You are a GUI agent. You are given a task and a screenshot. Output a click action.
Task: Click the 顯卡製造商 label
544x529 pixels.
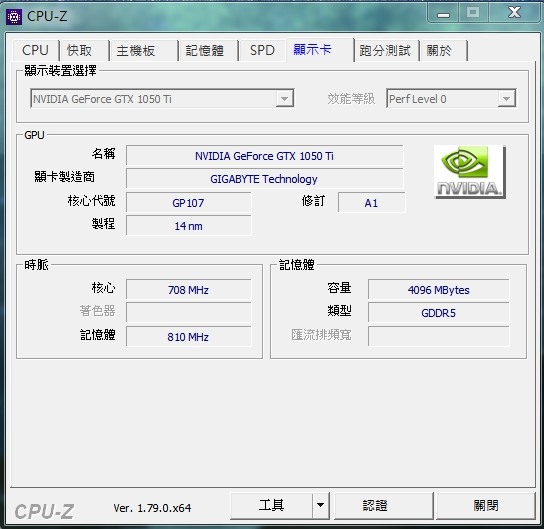64,177
